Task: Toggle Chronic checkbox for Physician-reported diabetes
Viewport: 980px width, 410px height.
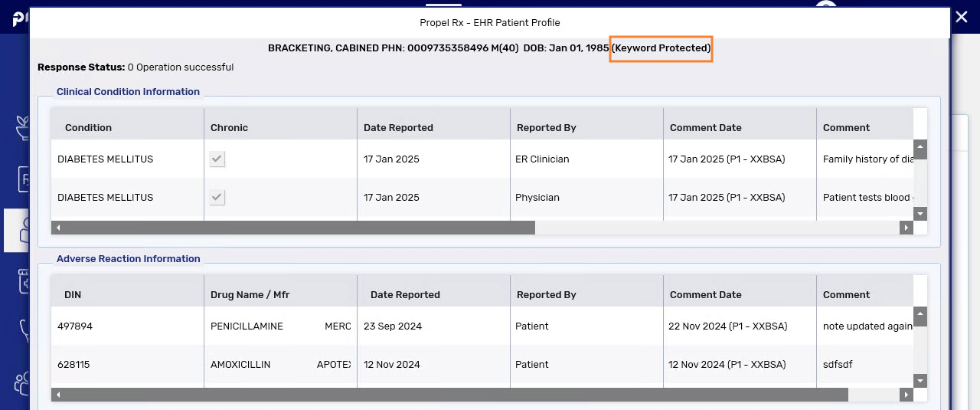Action: coord(217,198)
